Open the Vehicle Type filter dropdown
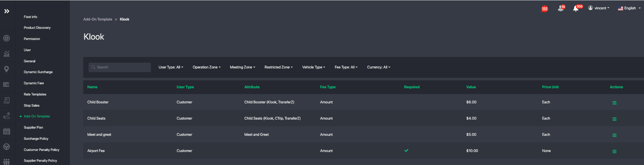This screenshot has width=644, height=165. click(x=313, y=67)
